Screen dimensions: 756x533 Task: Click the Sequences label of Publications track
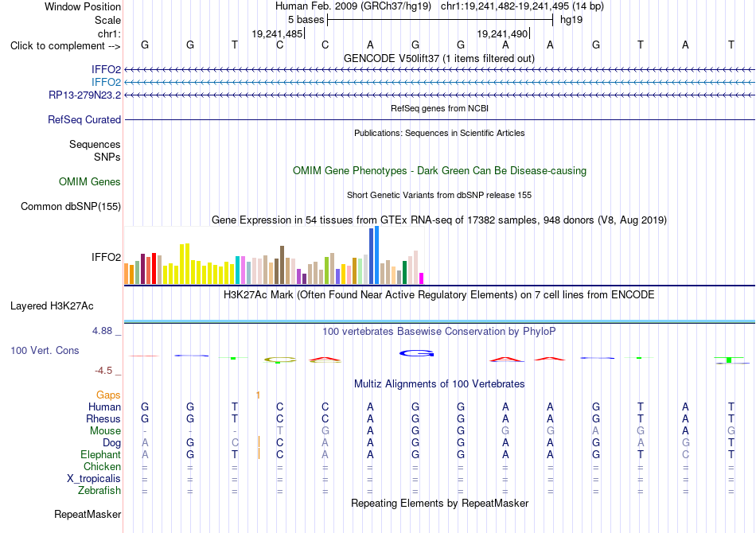tap(95, 144)
